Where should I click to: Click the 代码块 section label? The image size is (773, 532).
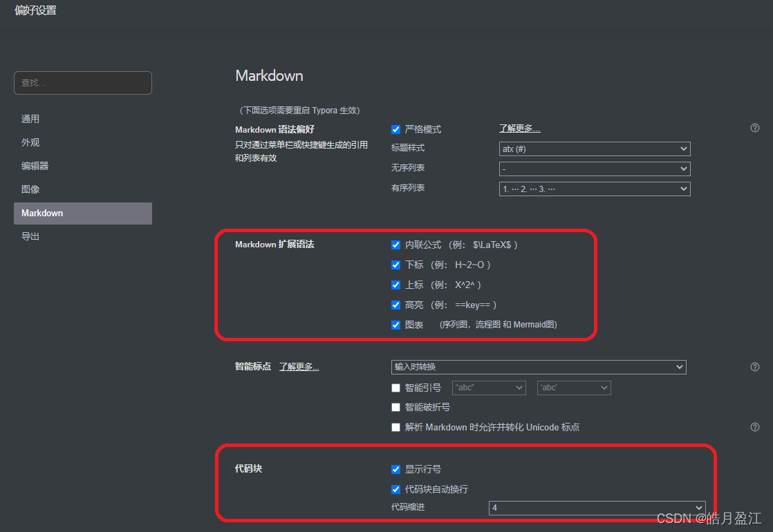click(248, 468)
